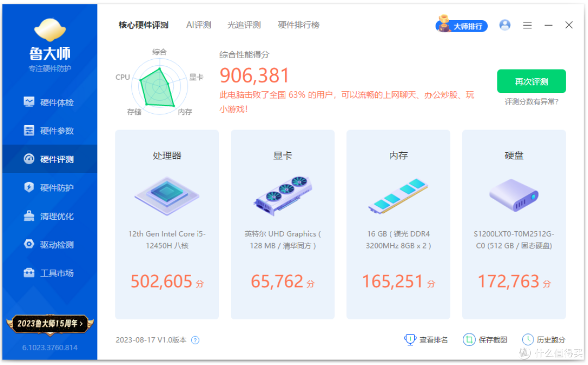Click the 击败了全国 63% 的用户 message
The image size is (588, 365).
(347, 102)
